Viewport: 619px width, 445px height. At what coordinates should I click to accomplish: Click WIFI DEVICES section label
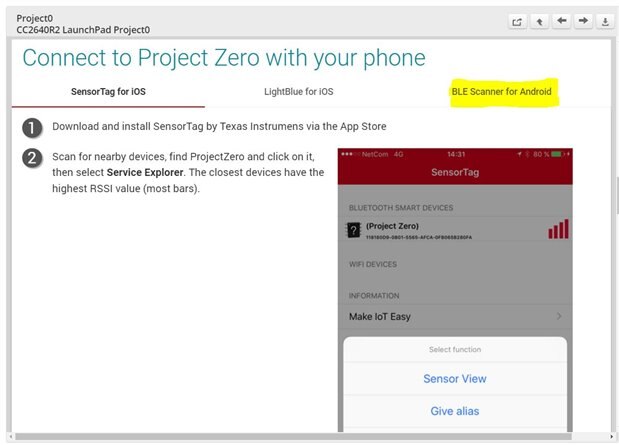point(373,264)
